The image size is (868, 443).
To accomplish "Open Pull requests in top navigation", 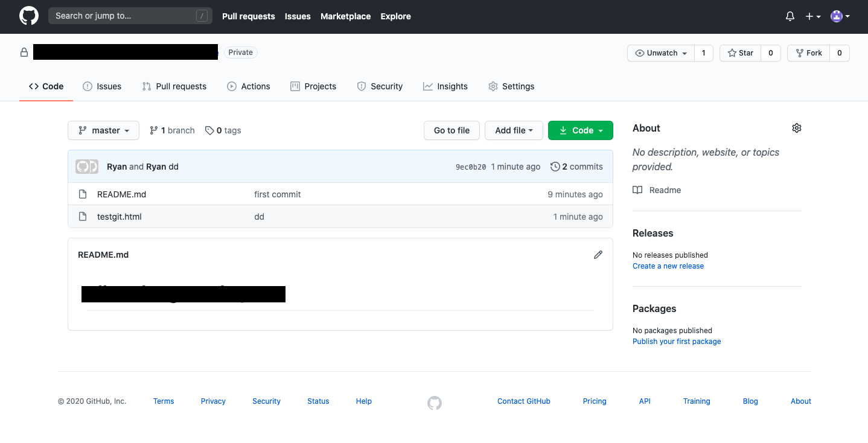I will (x=249, y=16).
